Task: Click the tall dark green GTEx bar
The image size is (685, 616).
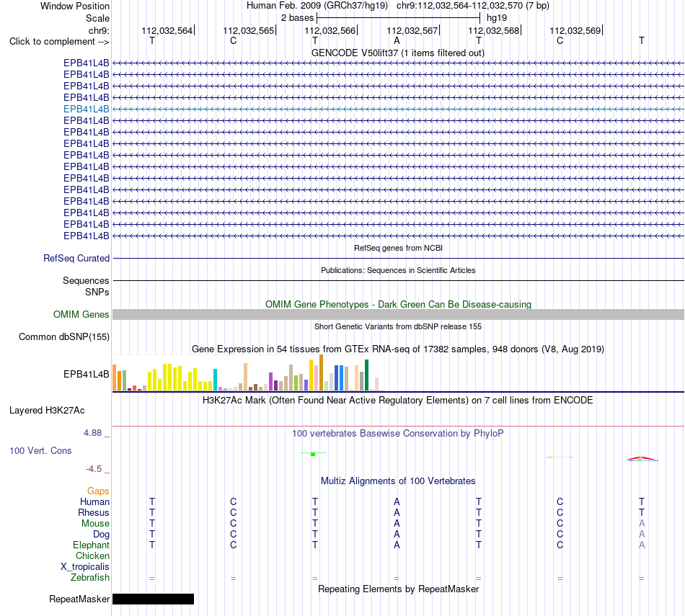Action: (366, 375)
